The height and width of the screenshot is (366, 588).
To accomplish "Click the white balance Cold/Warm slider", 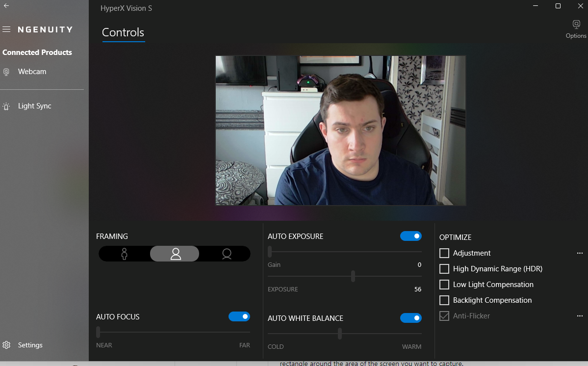I will coord(345,334).
